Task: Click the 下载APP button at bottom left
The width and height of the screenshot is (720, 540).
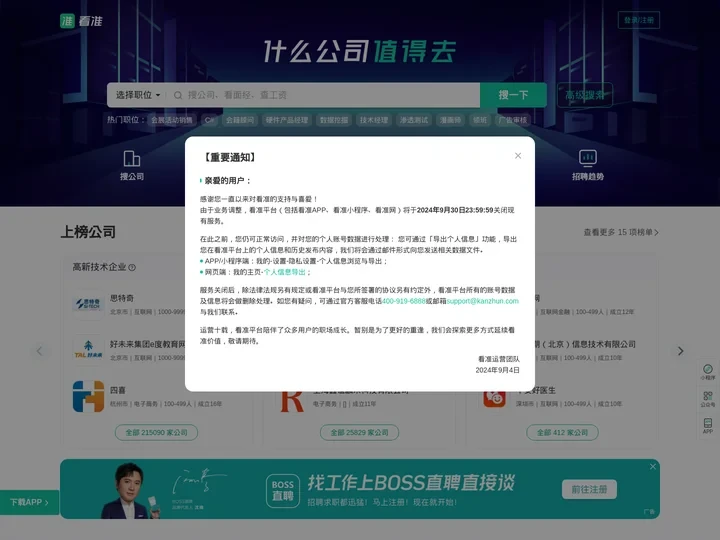Action: (29, 502)
